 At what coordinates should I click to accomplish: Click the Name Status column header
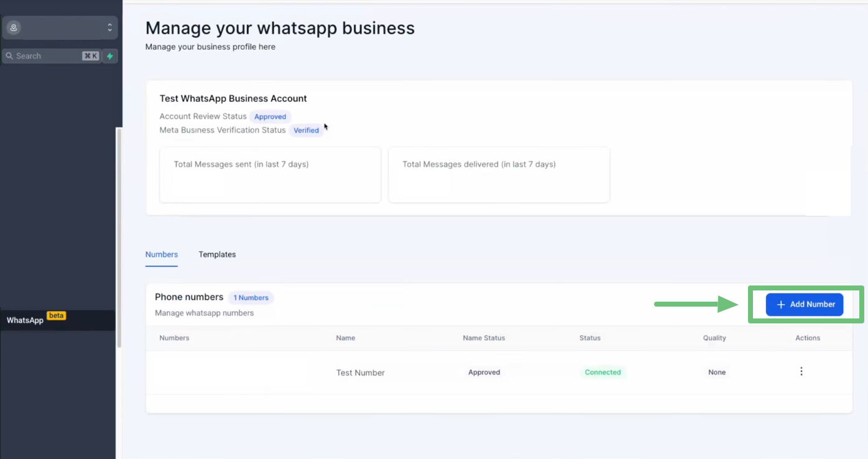point(484,338)
